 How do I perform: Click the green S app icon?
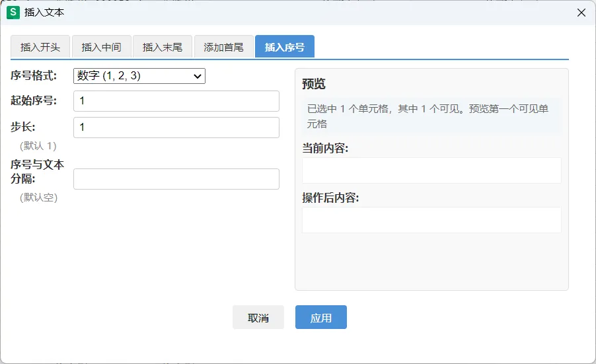(13, 12)
